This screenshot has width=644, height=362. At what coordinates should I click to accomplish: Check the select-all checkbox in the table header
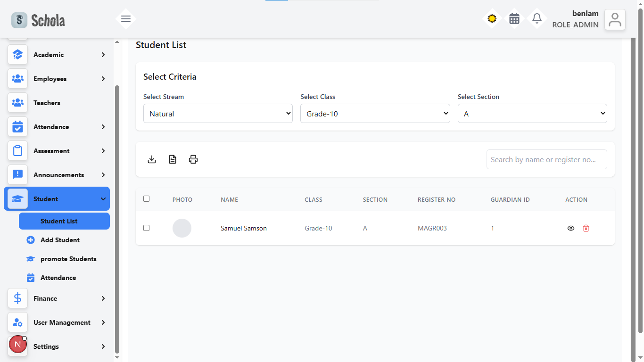click(146, 199)
